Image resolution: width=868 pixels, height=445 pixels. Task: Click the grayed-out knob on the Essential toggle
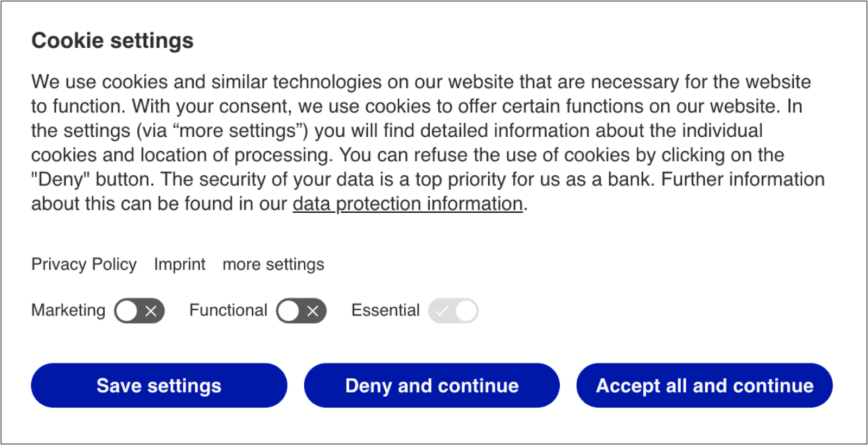click(x=465, y=310)
